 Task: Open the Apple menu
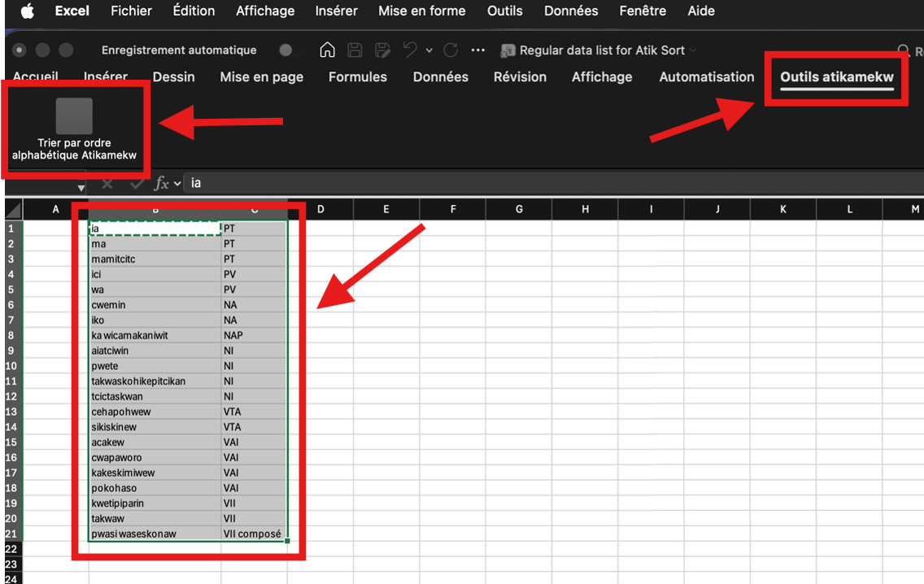[x=27, y=11]
